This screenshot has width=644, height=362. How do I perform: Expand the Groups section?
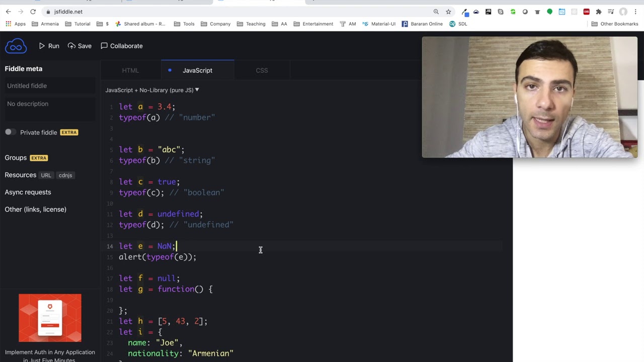pos(16,158)
